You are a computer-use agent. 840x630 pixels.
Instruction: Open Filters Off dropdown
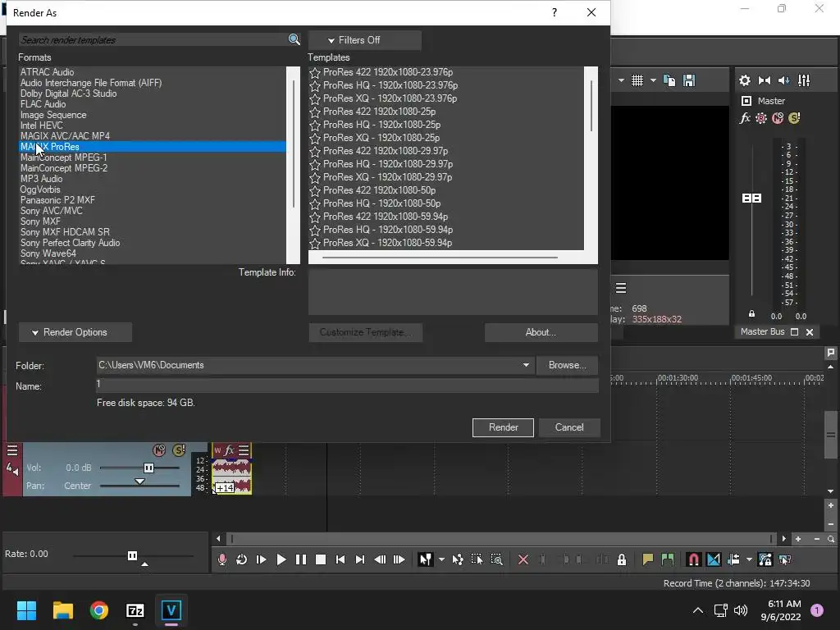(x=365, y=40)
